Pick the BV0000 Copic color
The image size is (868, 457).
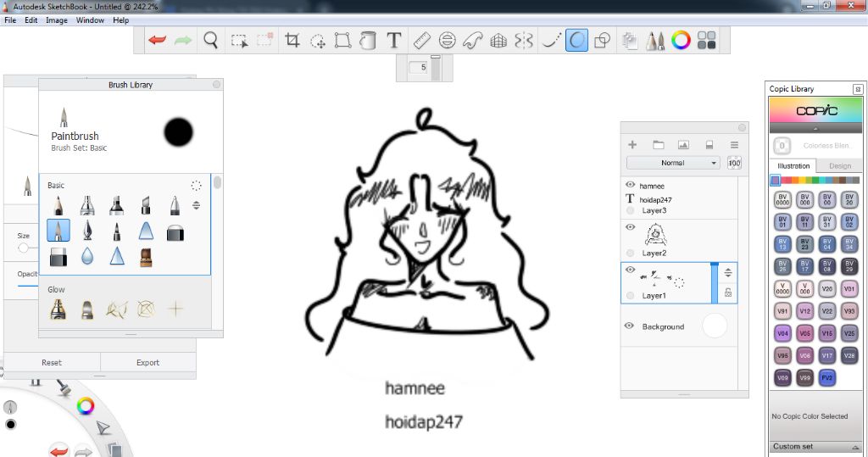click(x=782, y=199)
